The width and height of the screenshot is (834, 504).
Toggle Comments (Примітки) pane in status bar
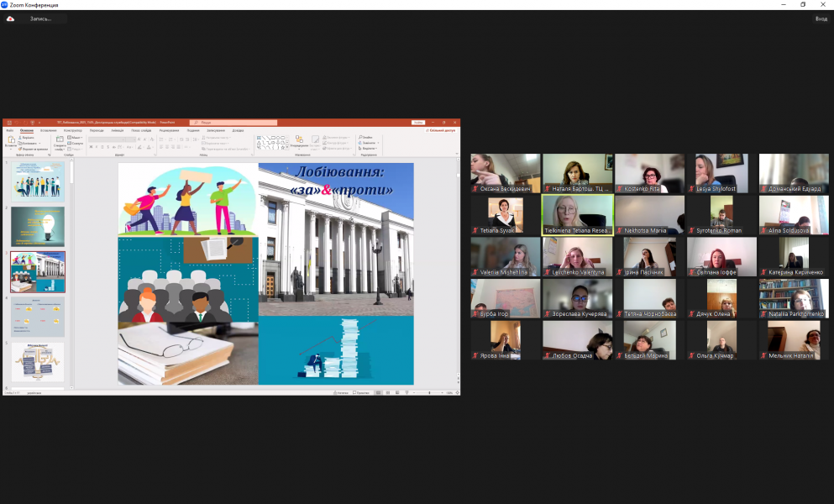pyautogui.click(x=362, y=392)
